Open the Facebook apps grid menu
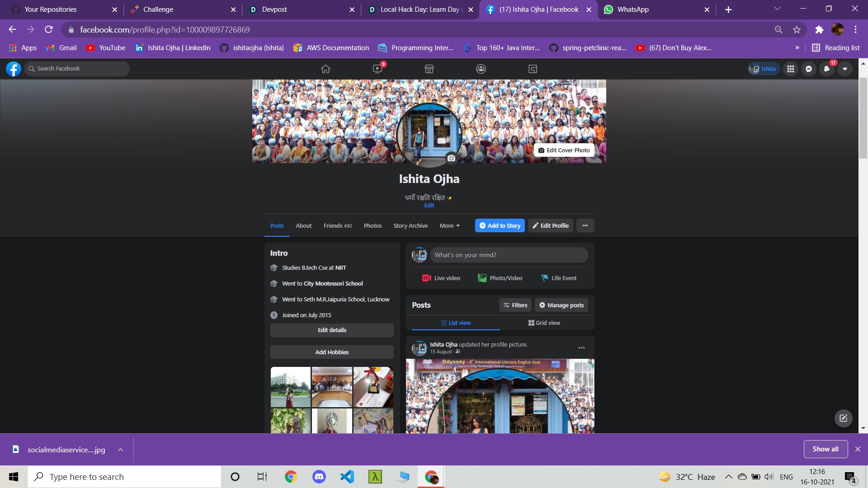868x488 pixels. pos(791,69)
